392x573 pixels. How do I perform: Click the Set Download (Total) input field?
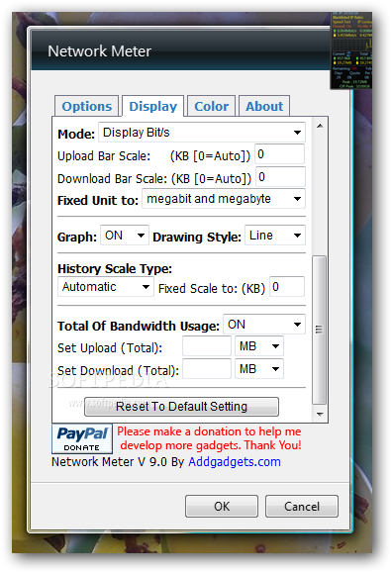tap(207, 369)
